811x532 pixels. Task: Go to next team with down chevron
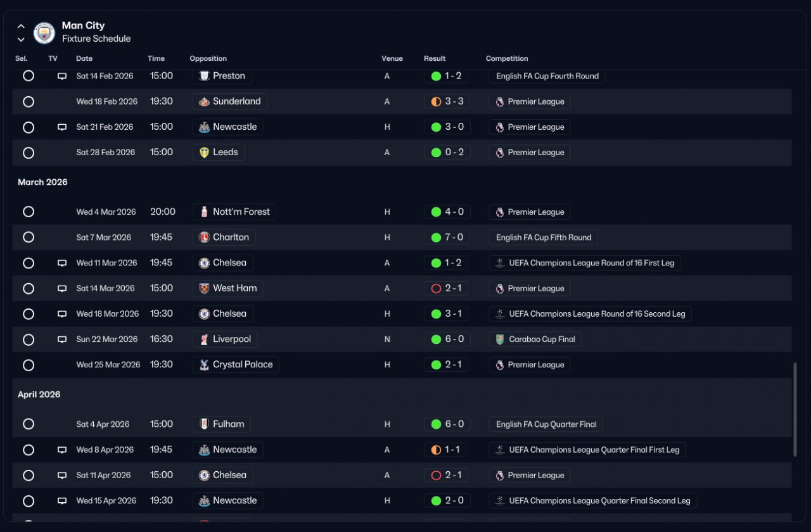click(21, 39)
